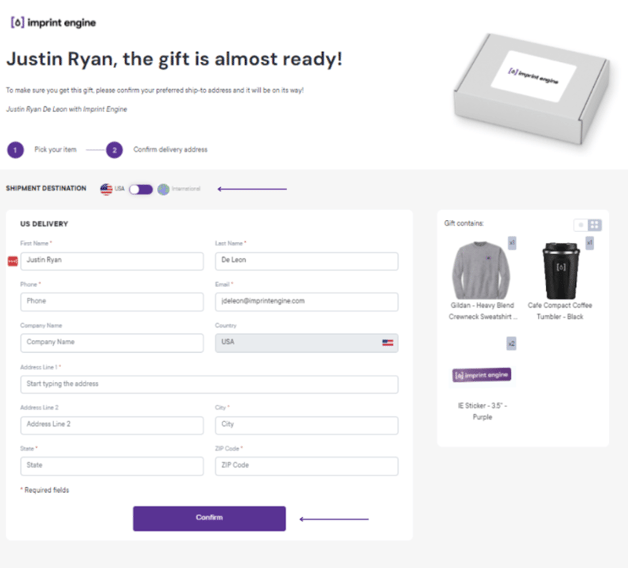The image size is (628, 568).
Task: Click the USA flag icon
Action: tap(106, 189)
